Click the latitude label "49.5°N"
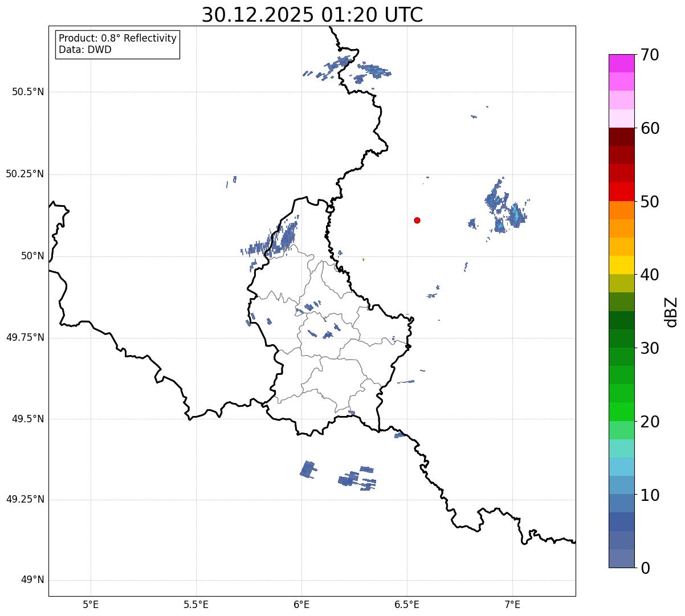The height and width of the screenshot is (616, 685). (28, 419)
